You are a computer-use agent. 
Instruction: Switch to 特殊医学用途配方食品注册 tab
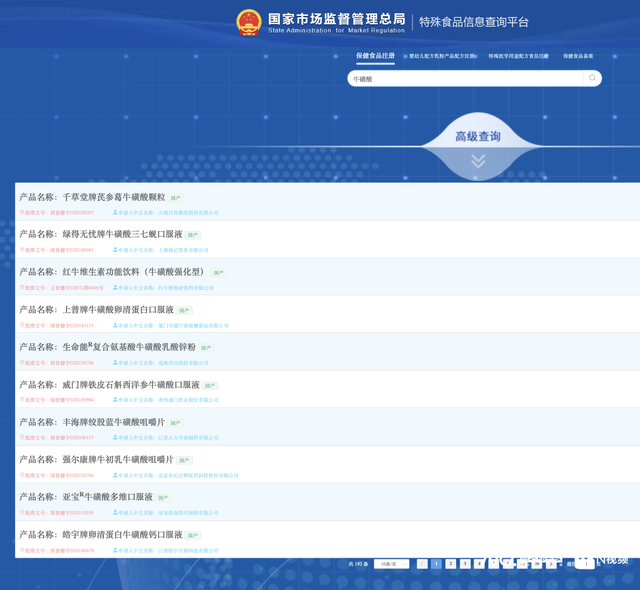(518, 56)
